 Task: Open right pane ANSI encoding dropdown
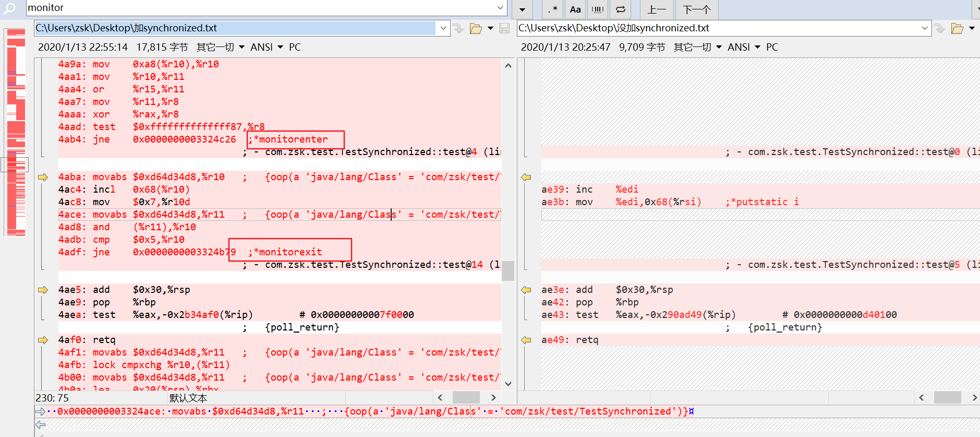(744, 47)
